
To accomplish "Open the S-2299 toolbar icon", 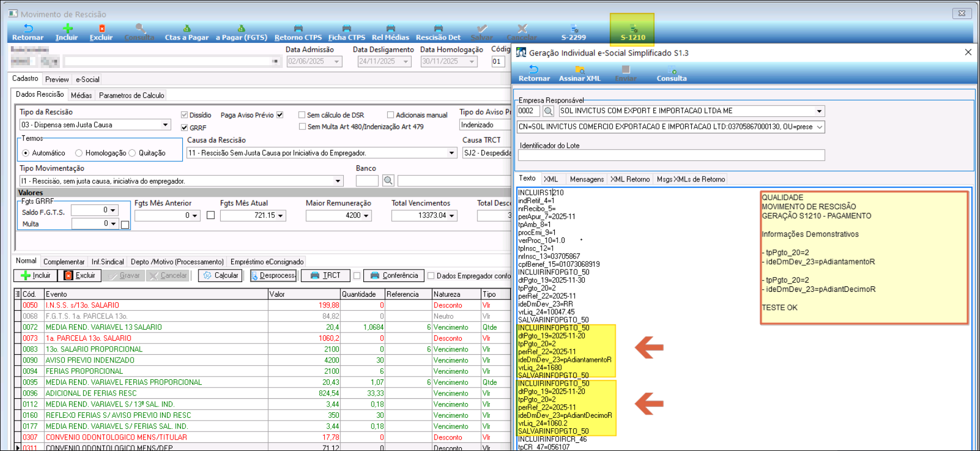I will point(573,32).
